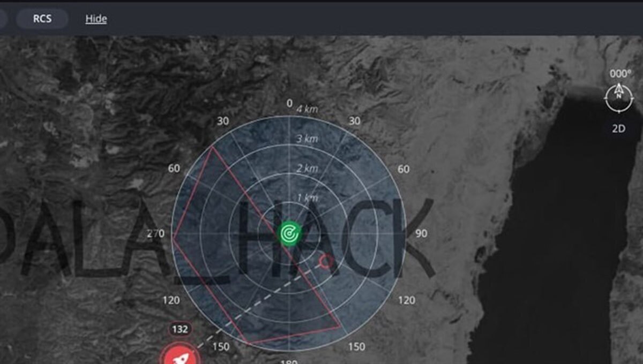Click the Hide link
643x364 pixels.
point(96,19)
